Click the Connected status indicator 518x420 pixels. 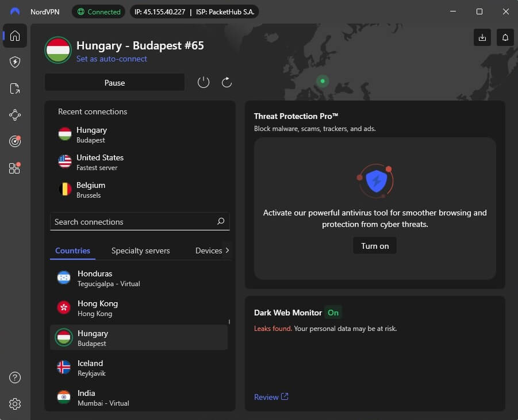(98, 12)
